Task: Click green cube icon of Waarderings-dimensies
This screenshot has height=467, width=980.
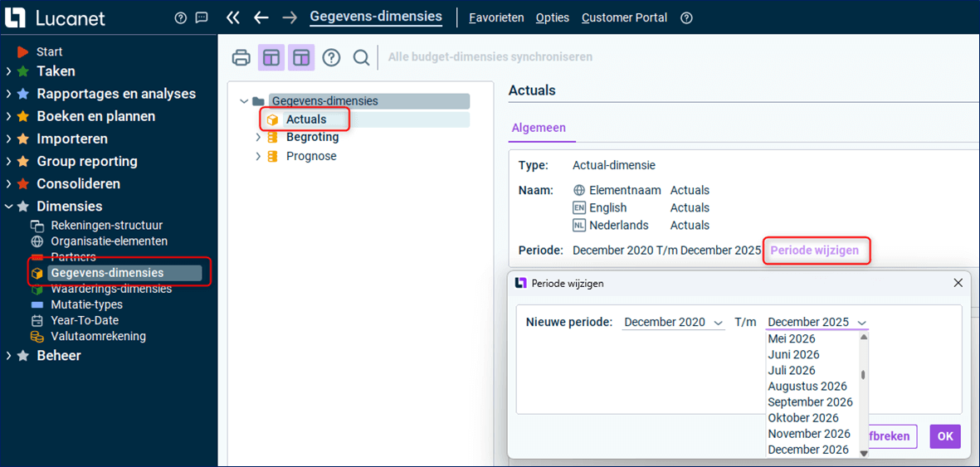Action: pyautogui.click(x=37, y=289)
